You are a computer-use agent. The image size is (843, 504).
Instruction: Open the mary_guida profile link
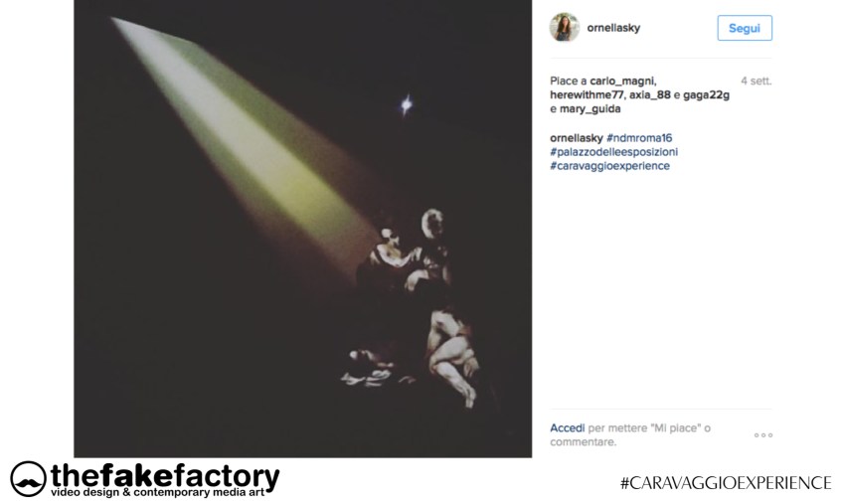point(590,109)
